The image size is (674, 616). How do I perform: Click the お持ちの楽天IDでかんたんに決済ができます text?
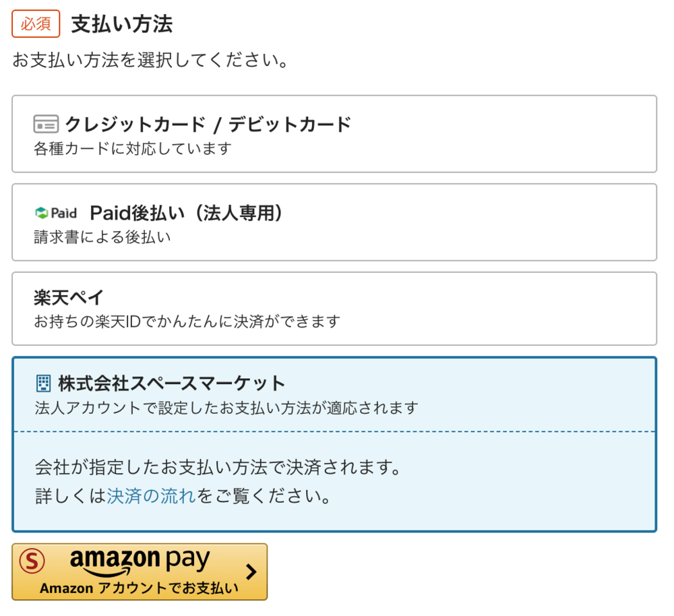pyautogui.click(x=187, y=321)
